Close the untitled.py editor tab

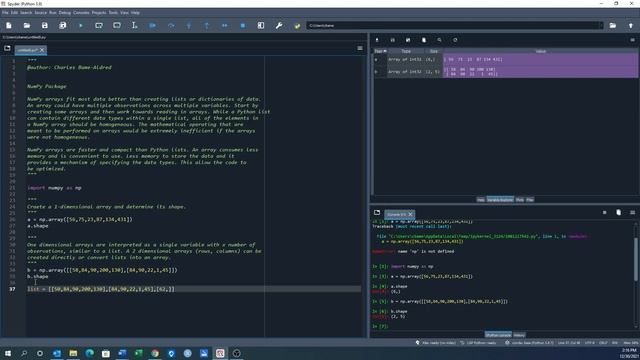[42, 50]
